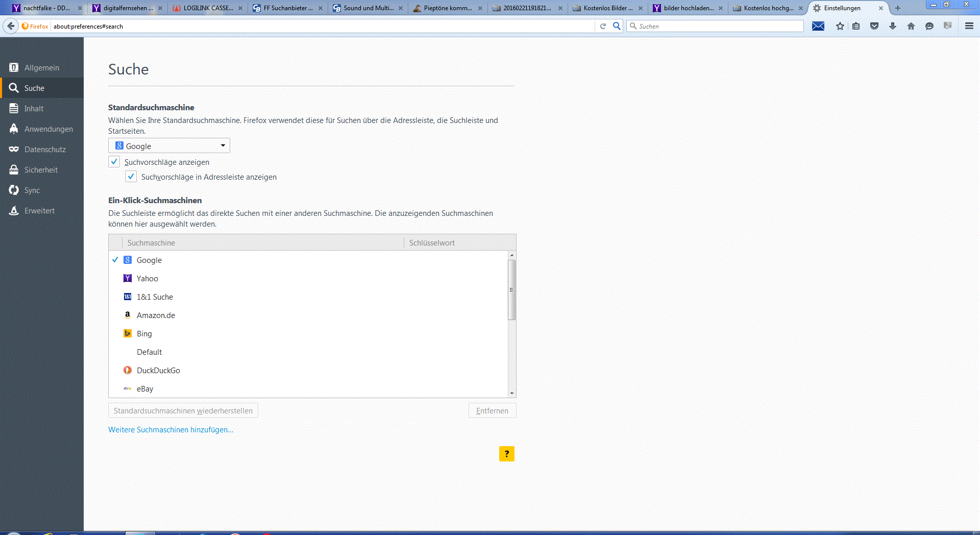Select the eBay engine row
Image resolution: width=980 pixels, height=535 pixels.
[308, 388]
